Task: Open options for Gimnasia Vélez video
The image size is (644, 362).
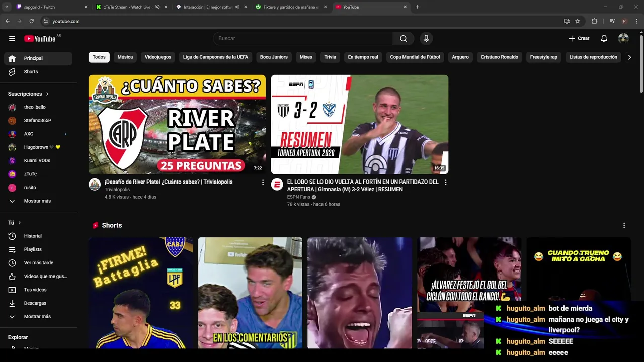Action: (x=445, y=183)
